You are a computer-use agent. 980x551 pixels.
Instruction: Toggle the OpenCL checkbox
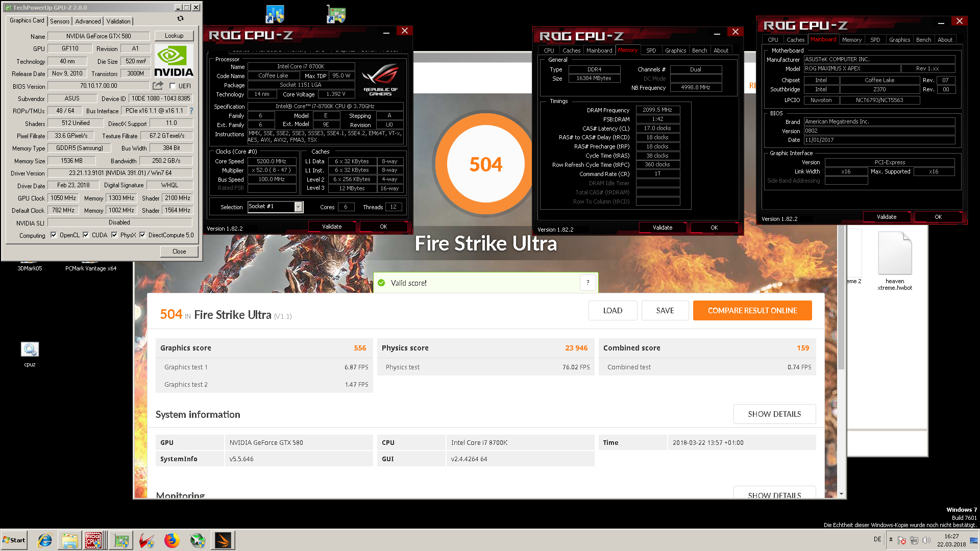pyautogui.click(x=54, y=235)
